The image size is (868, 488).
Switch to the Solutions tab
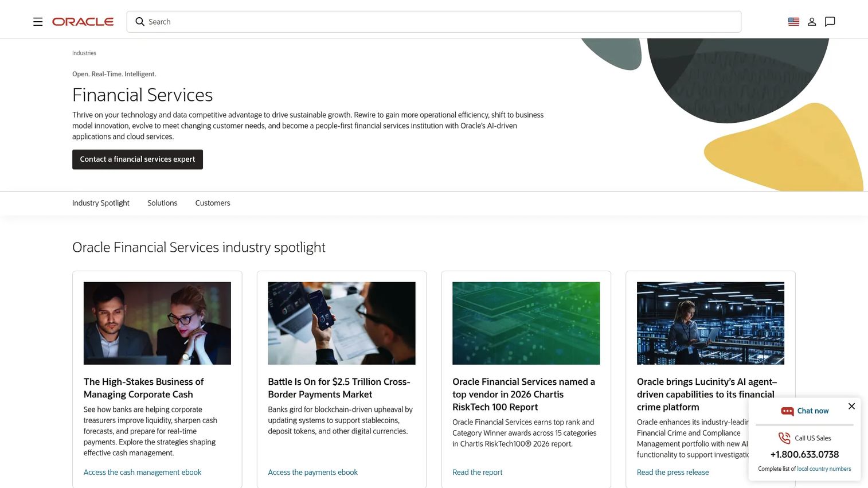[162, 203]
